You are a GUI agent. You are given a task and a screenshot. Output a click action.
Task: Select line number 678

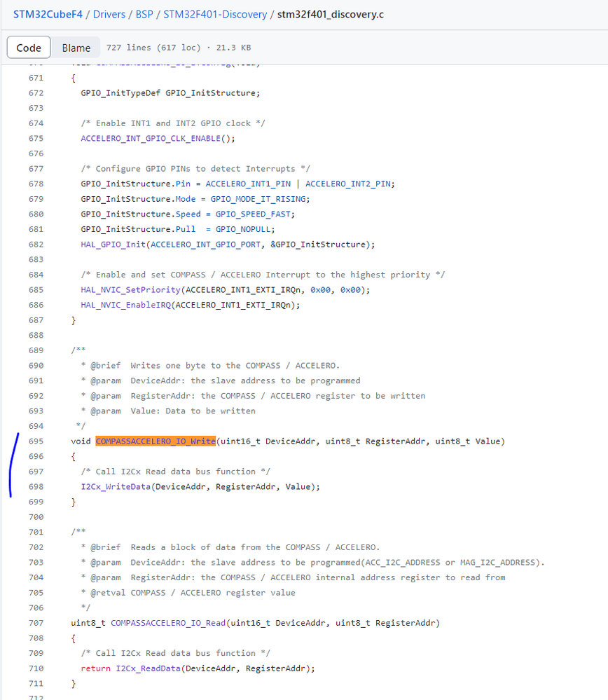coord(36,184)
